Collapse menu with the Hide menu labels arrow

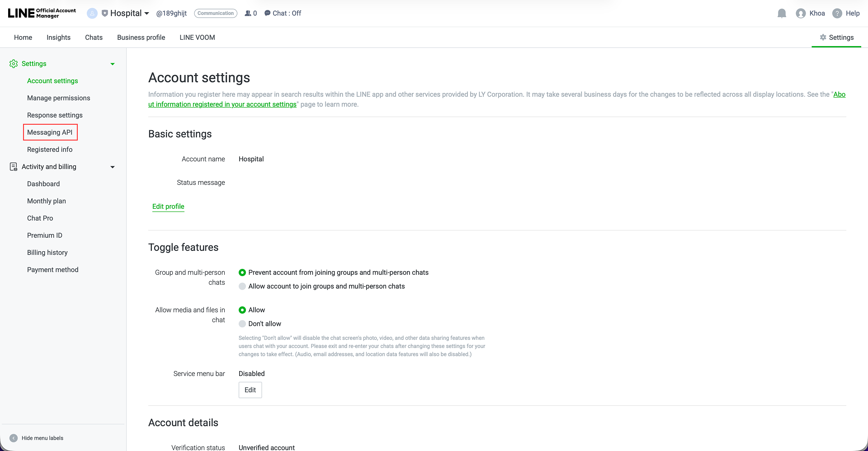tap(14, 438)
